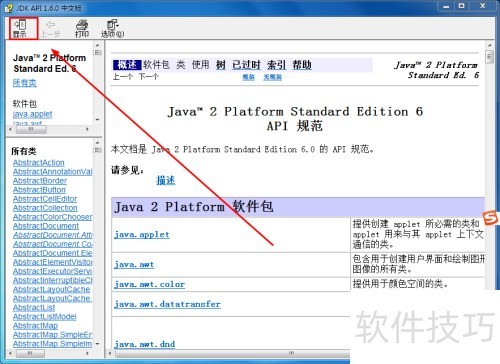Click scroll up arrow in packages pane
Viewport: 500px width, 364px height.
97,45
